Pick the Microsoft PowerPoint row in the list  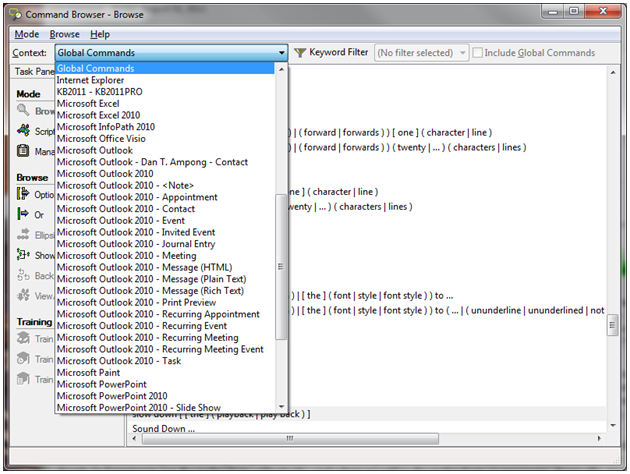click(165, 384)
